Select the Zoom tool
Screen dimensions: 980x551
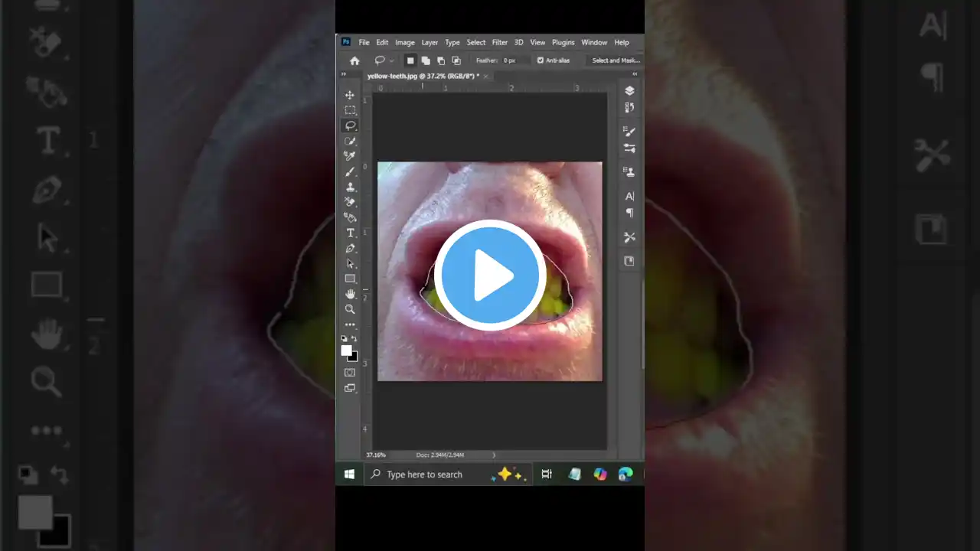(x=350, y=309)
